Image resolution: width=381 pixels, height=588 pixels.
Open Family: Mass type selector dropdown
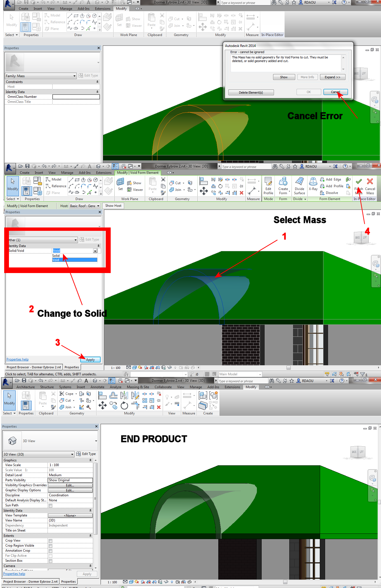[x=41, y=76]
